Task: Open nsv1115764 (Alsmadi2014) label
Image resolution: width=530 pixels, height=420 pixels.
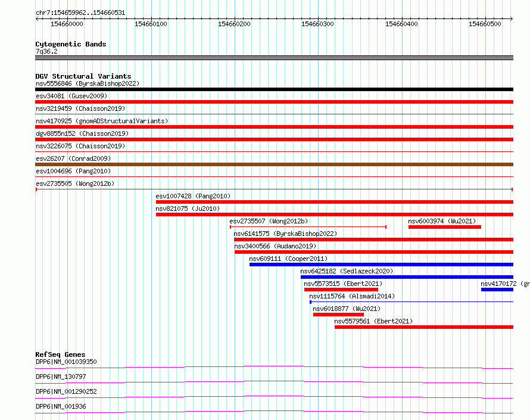Action: 352,296
